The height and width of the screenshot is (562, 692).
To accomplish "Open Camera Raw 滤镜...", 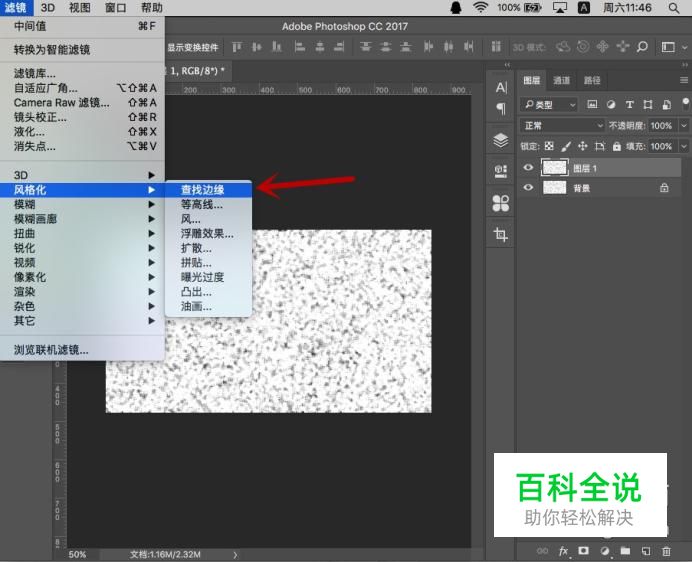I will (x=82, y=102).
